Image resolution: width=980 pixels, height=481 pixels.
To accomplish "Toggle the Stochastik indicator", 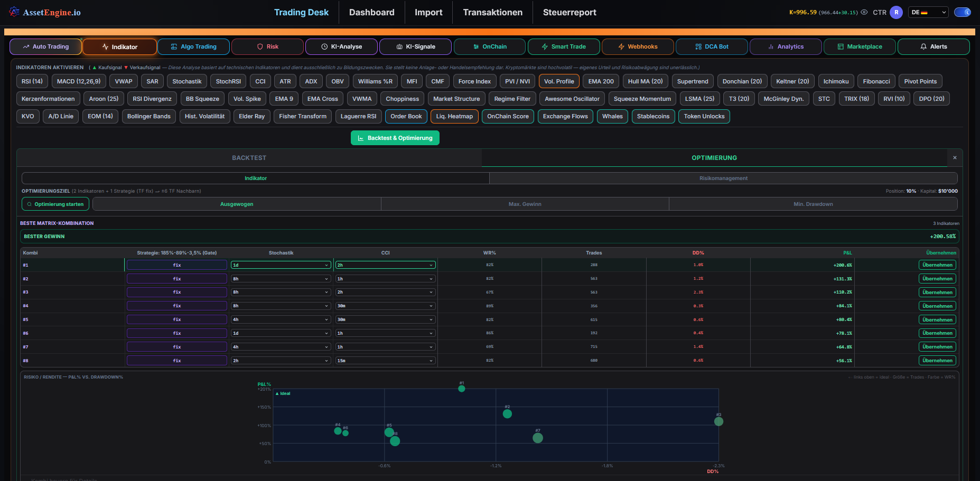I will point(187,81).
